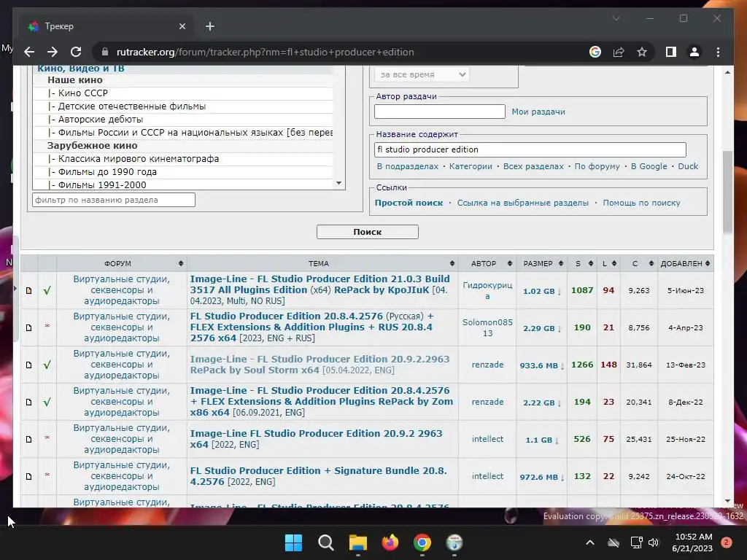Click green checkmark status of renzade 933.6 MB row

[47, 365]
